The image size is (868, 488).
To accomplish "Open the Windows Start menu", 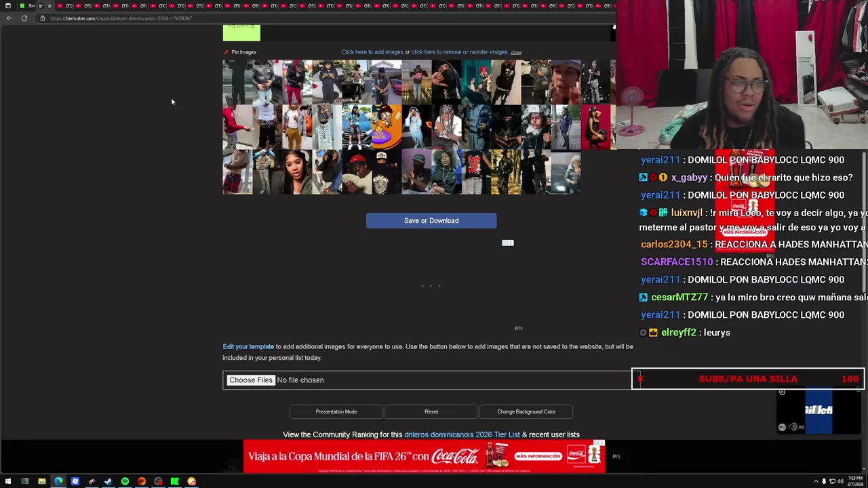I will [8, 481].
